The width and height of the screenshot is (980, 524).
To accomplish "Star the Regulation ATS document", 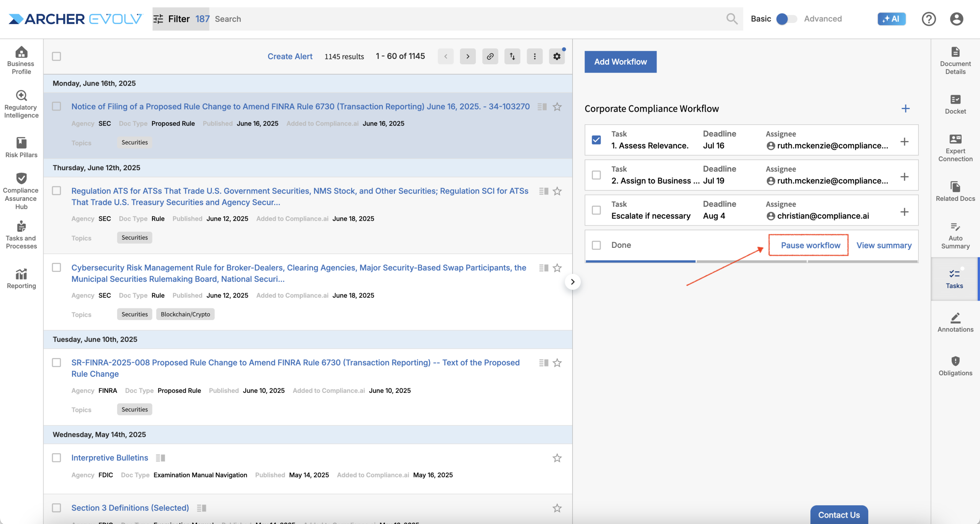I will click(557, 191).
